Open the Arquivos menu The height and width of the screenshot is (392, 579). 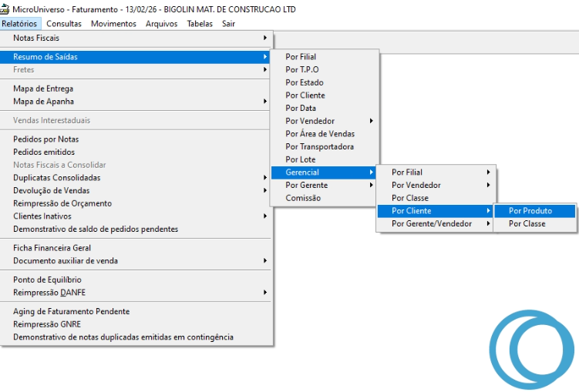pyautogui.click(x=161, y=24)
